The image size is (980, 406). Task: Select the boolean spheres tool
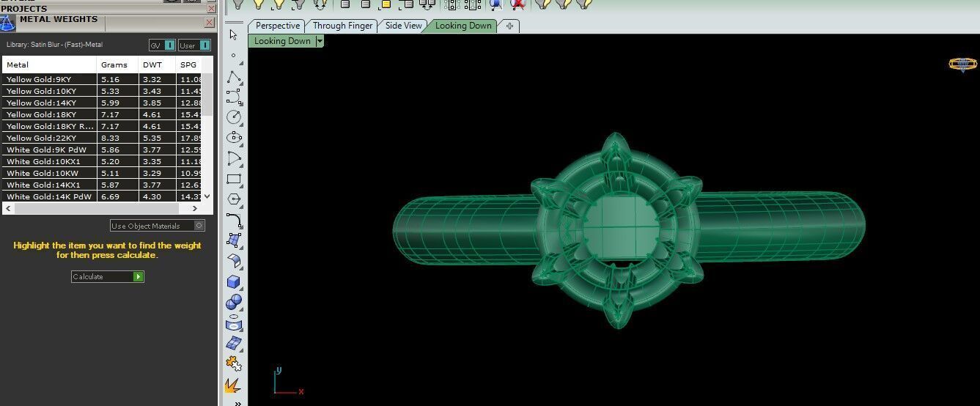[x=233, y=301]
